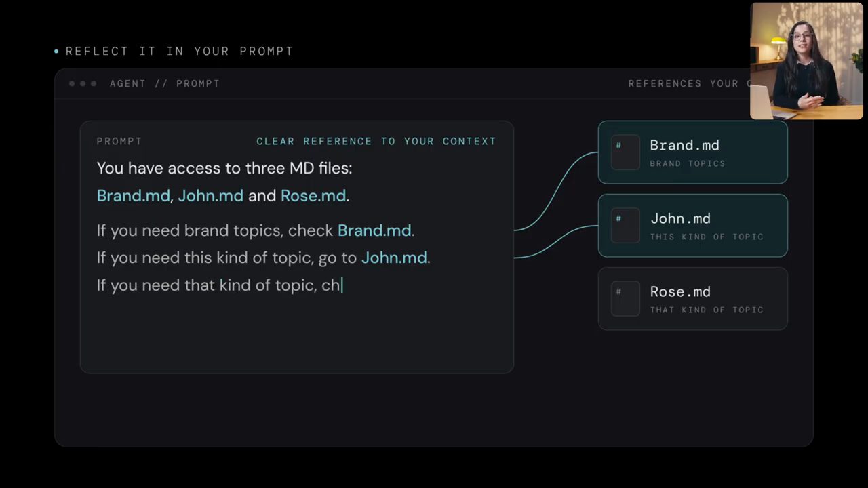Select the John.md card title

[x=680, y=218]
